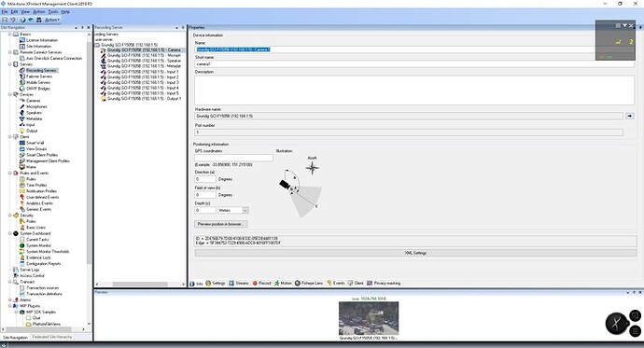The height and width of the screenshot is (348, 644).
Task: Select Configuration Reports
Action: 44,263
